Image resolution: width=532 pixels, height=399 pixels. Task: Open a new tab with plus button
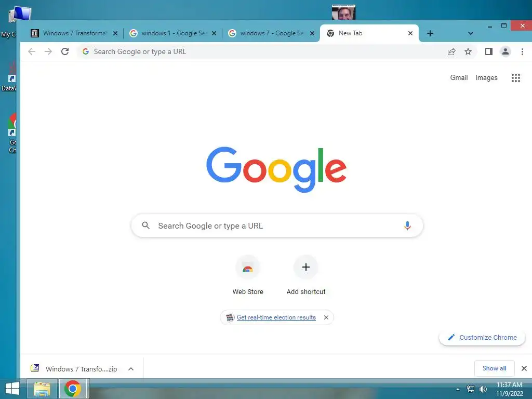point(430,33)
